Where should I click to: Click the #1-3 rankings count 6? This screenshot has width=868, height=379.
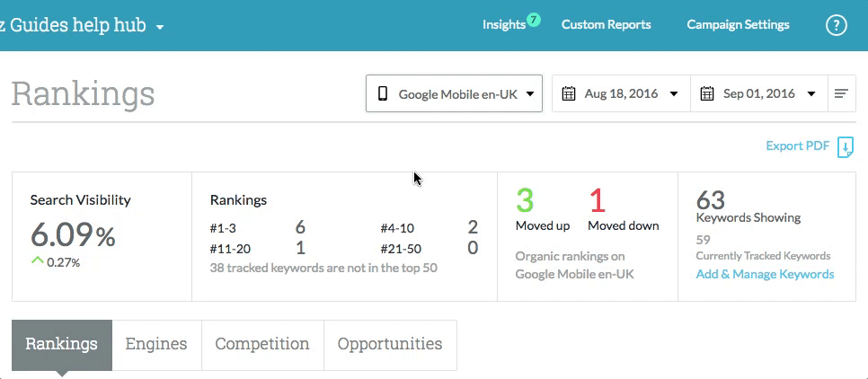pos(300,227)
